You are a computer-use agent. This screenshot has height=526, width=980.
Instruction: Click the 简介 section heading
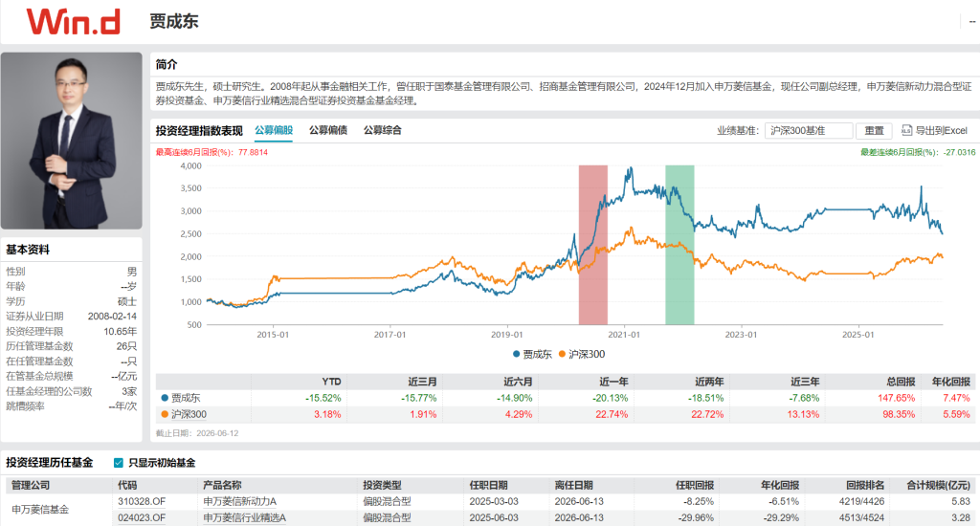coord(167,64)
